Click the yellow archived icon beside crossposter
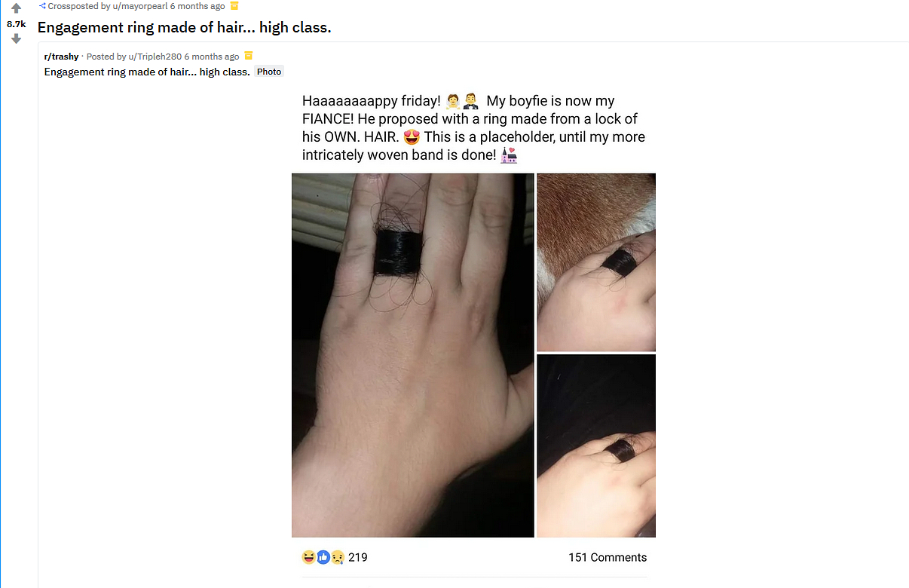 click(x=234, y=6)
